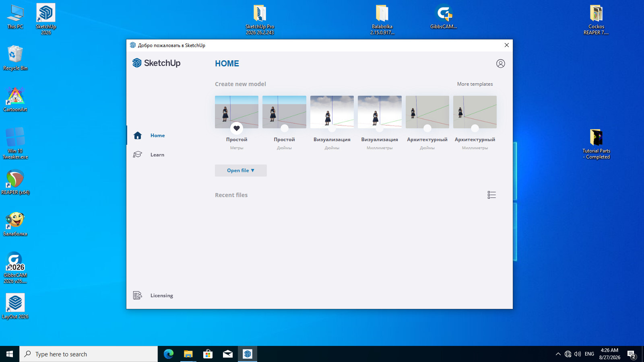Launch Microsoft Edge from taskbar
Image resolution: width=644 pixels, height=362 pixels.
(x=168, y=354)
